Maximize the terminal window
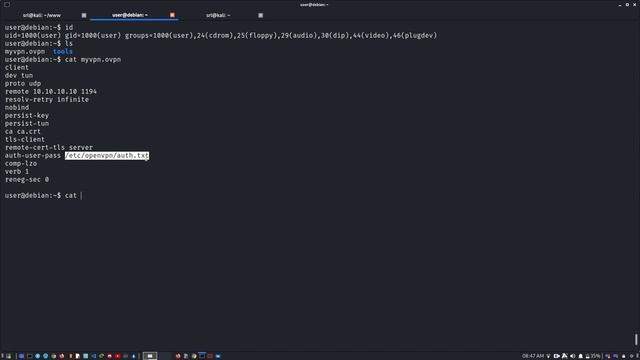Screen dimensions: 640x360 627,4
